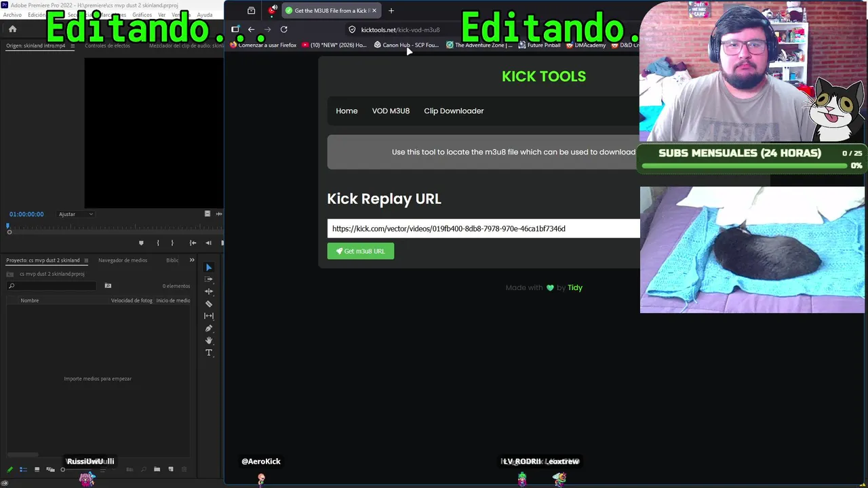Open the Edición menu in Premiere
Screen dimensions: 868x488
click(37, 15)
